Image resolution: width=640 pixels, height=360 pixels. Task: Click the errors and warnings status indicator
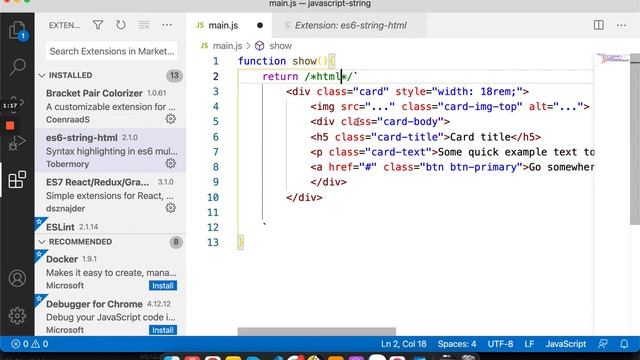tap(30, 344)
